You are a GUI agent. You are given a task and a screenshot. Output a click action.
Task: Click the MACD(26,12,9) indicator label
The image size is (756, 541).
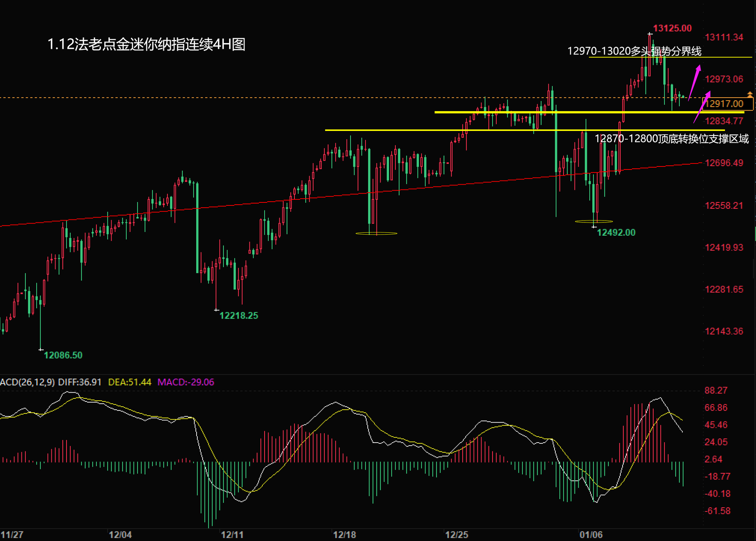pos(27,382)
